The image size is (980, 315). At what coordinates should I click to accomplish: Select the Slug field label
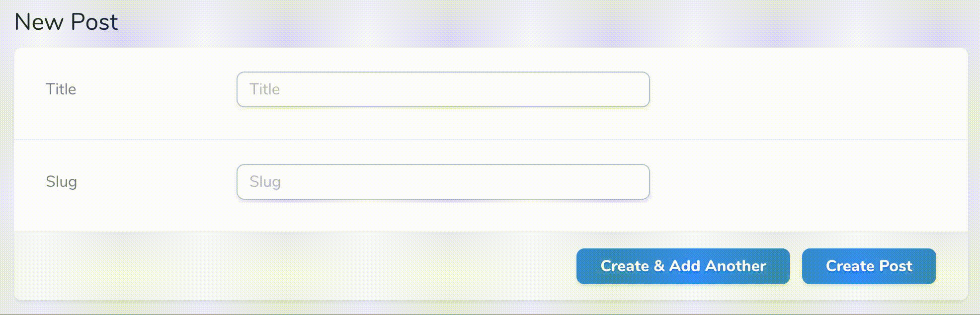[x=61, y=182]
